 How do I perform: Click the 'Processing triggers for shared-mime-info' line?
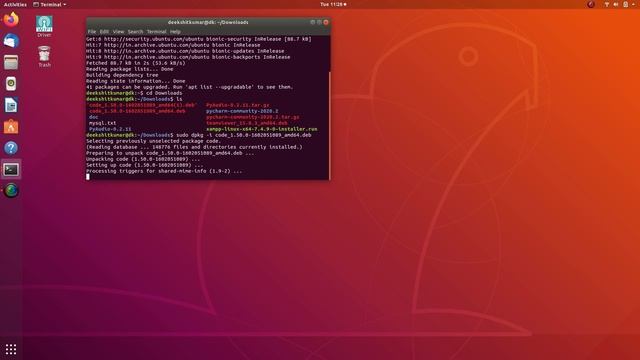tap(164, 171)
